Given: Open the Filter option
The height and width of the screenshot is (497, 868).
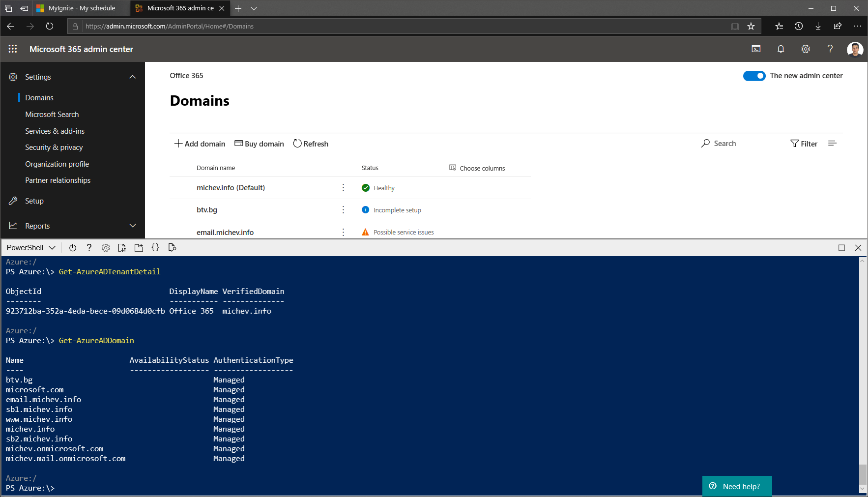Looking at the screenshot, I should point(804,144).
